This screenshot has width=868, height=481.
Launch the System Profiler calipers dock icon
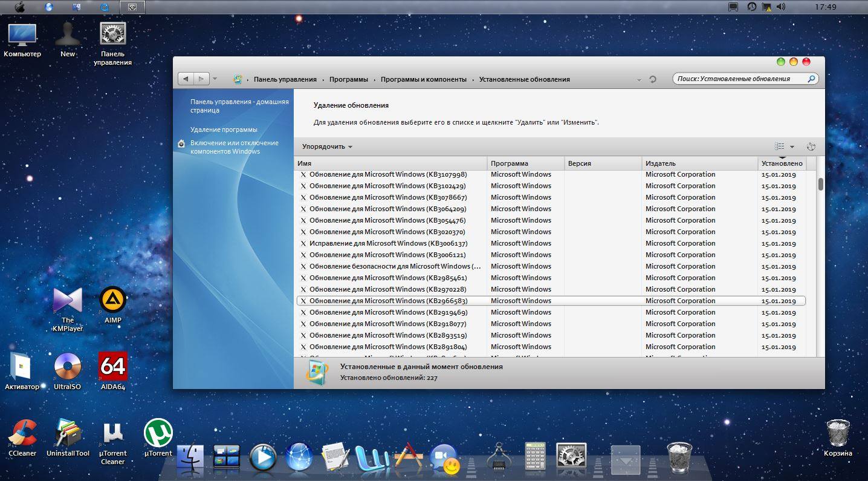[x=499, y=457]
